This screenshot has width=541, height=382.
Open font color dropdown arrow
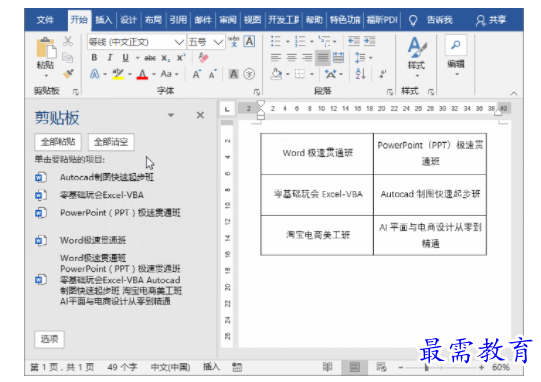154,74
